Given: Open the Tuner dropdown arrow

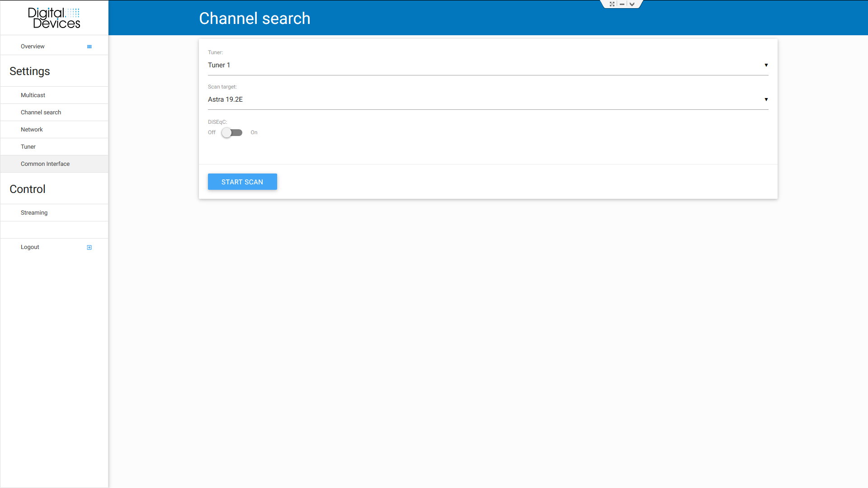Looking at the screenshot, I should tap(766, 65).
